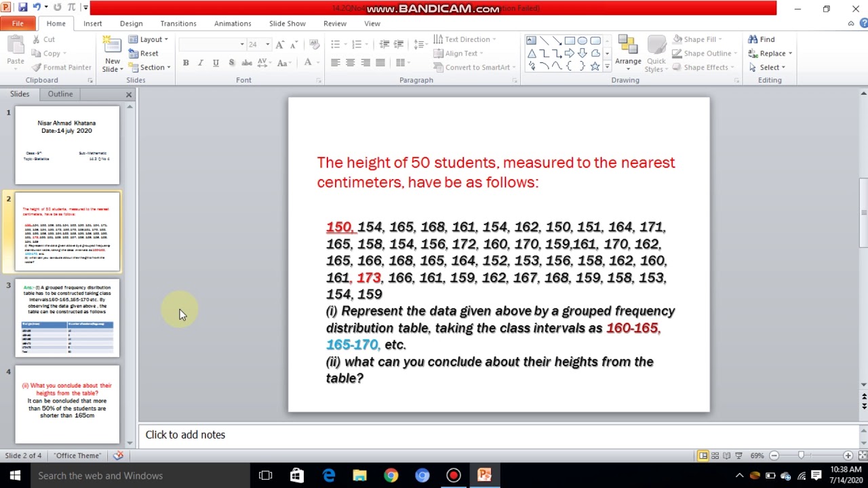Click the Paste clipboard icon
This screenshot has width=868, height=488.
tap(15, 45)
